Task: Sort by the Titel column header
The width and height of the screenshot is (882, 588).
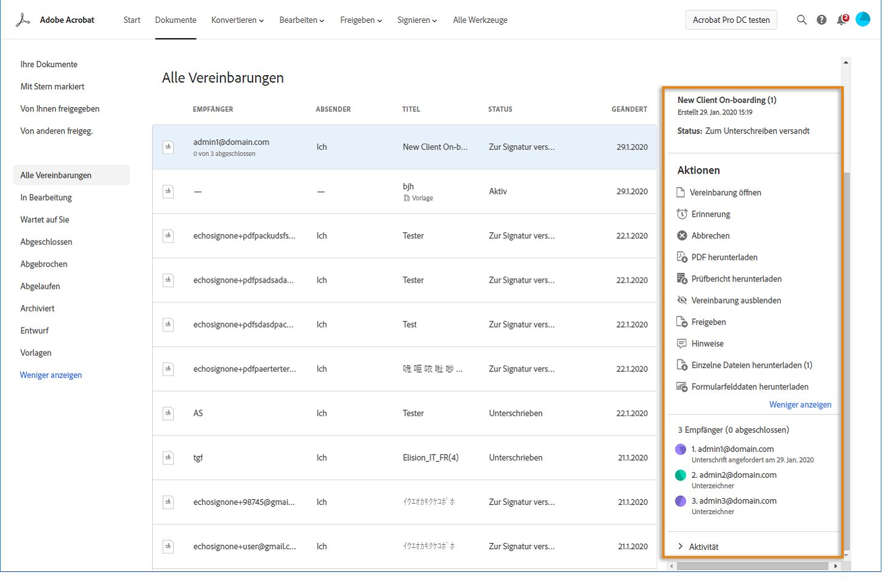Action: click(411, 109)
